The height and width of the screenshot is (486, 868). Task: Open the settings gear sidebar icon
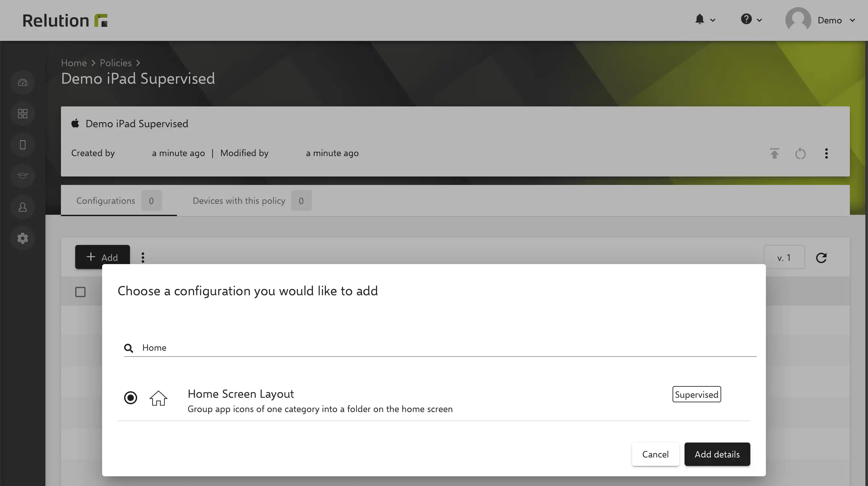[x=23, y=238]
